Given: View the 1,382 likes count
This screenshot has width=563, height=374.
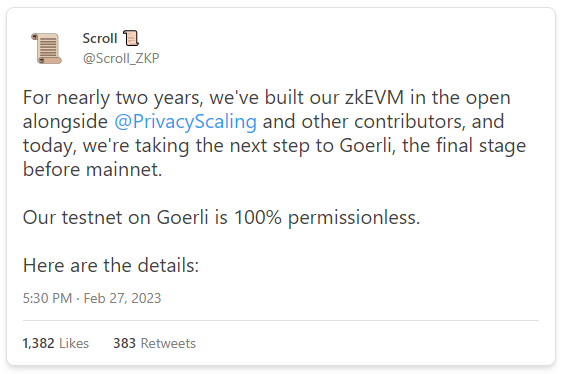Looking at the screenshot, I should click(x=38, y=343).
